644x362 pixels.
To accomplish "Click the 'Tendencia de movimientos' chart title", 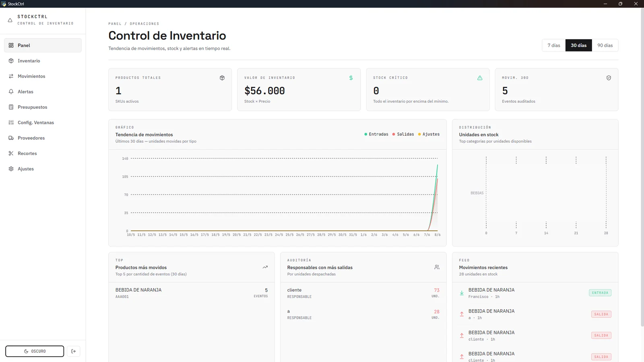I will (144, 134).
